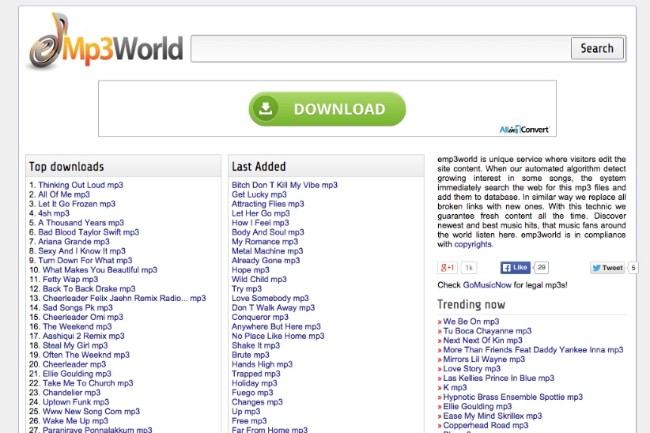
Task: Open Bitch Don T Kill My Vibe mp3
Action: [x=284, y=185]
